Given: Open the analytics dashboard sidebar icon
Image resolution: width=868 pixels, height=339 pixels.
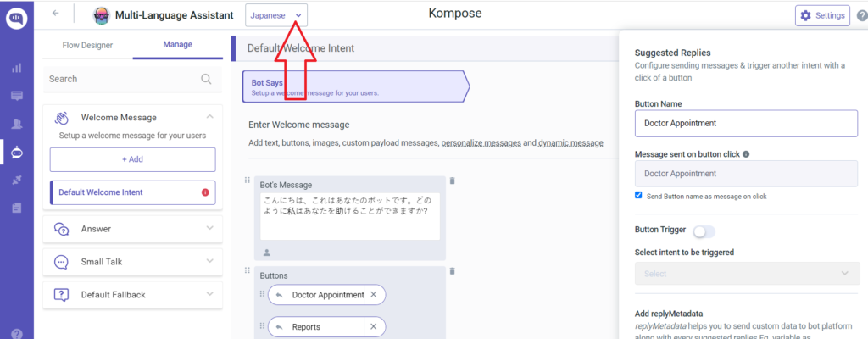Looking at the screenshot, I should point(17,68).
